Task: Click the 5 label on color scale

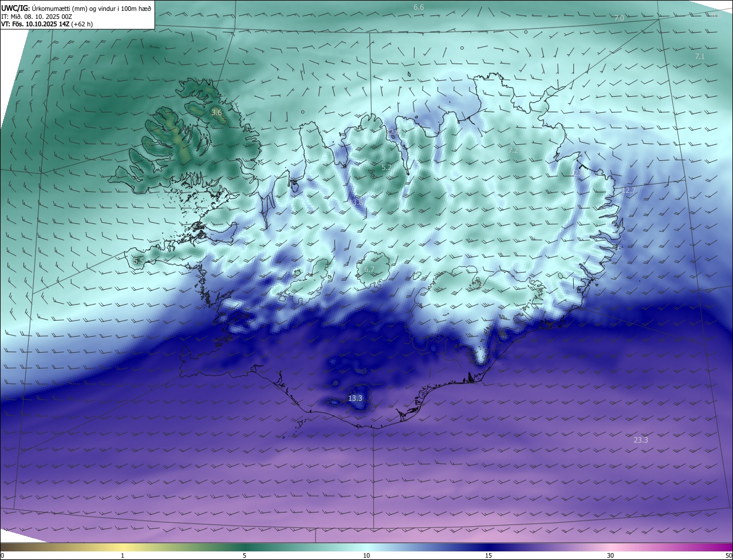Action: [x=245, y=555]
